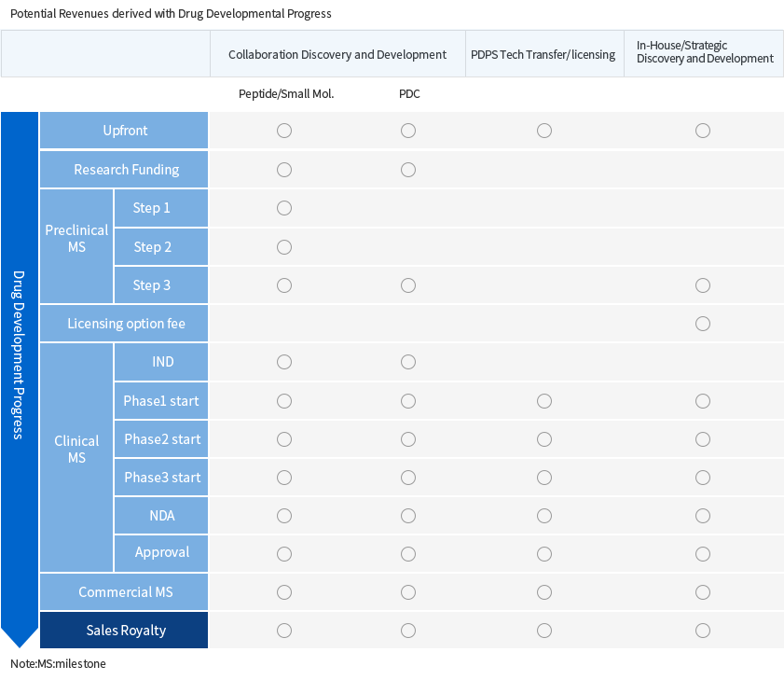Viewport: 784px width, 680px height.
Task: Click Licensing option fee circle for In-House/Strategic
Action: [703, 324]
